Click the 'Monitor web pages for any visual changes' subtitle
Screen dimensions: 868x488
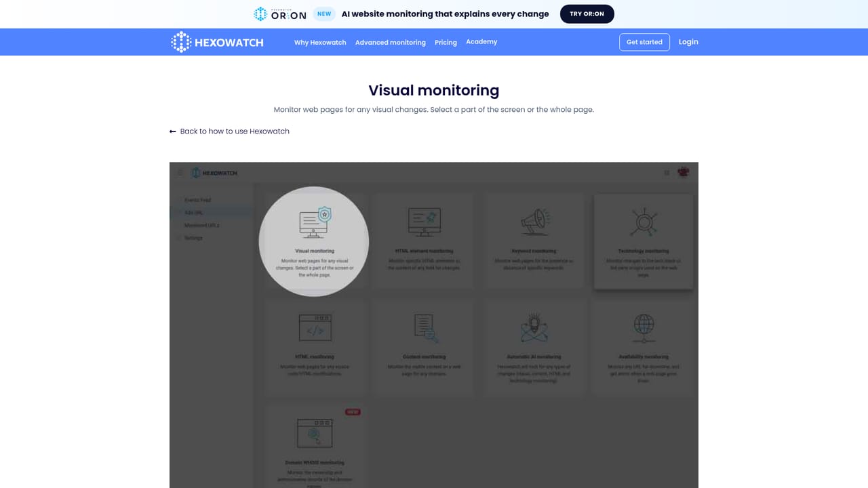434,110
